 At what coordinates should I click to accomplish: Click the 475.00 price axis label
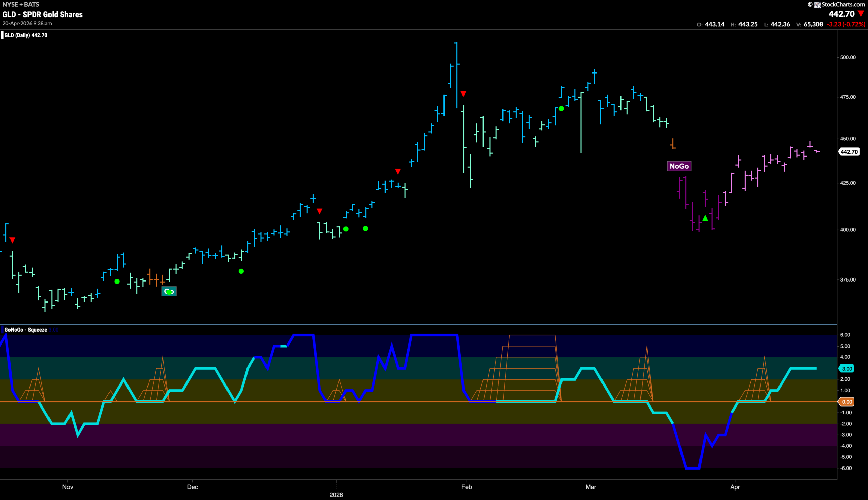pos(848,97)
